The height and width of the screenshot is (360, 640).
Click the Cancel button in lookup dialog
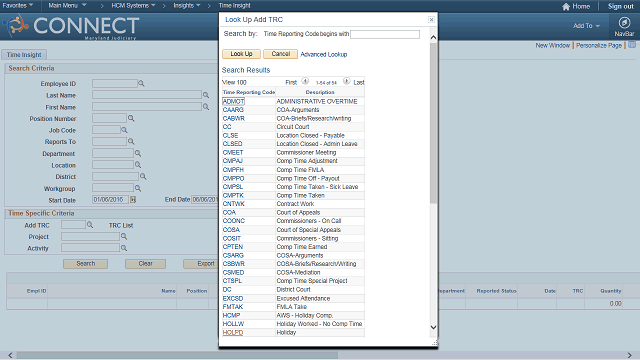280,54
